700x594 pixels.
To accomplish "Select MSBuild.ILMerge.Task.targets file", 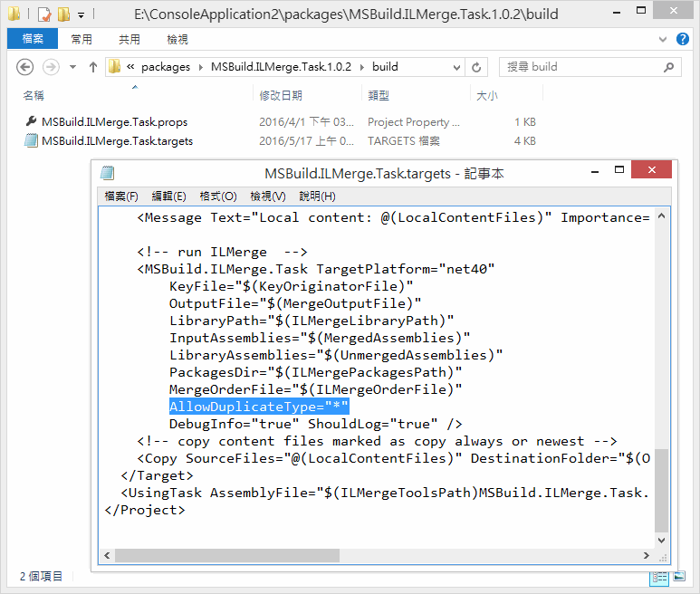I will (x=118, y=141).
